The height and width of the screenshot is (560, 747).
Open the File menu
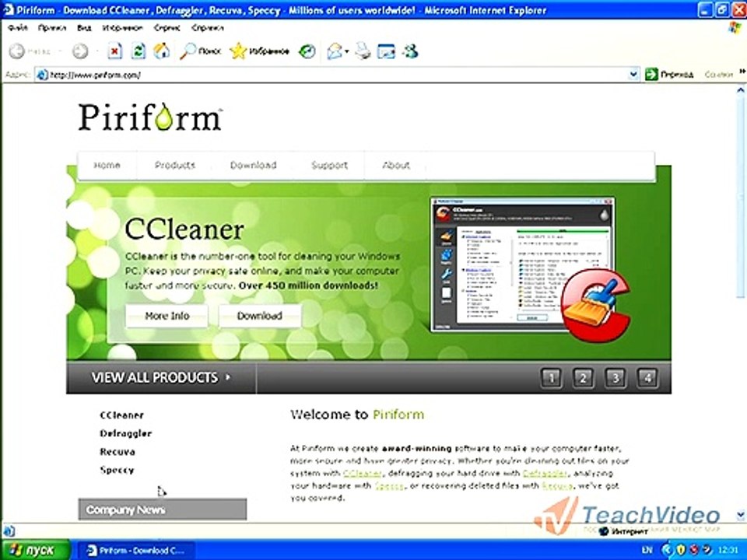tap(18, 28)
